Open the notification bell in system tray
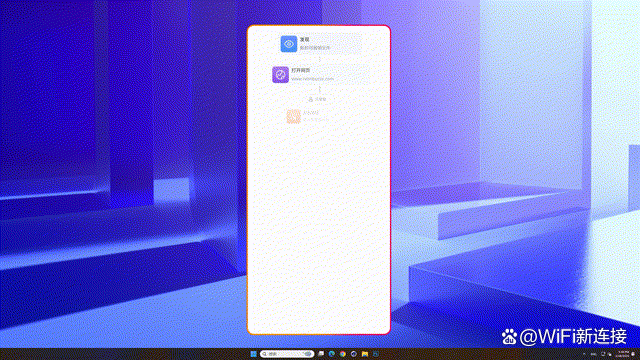This screenshot has width=640, height=360. point(633,354)
